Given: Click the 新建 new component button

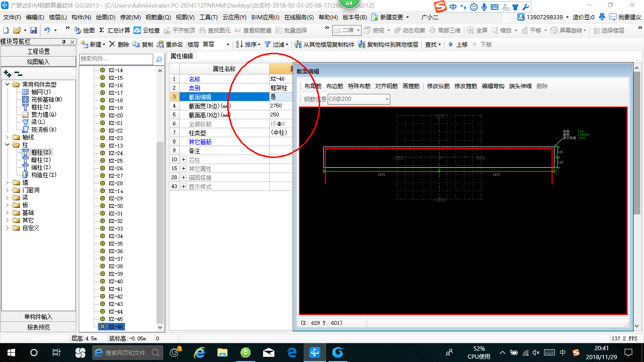Looking at the screenshot, I should pos(93,44).
